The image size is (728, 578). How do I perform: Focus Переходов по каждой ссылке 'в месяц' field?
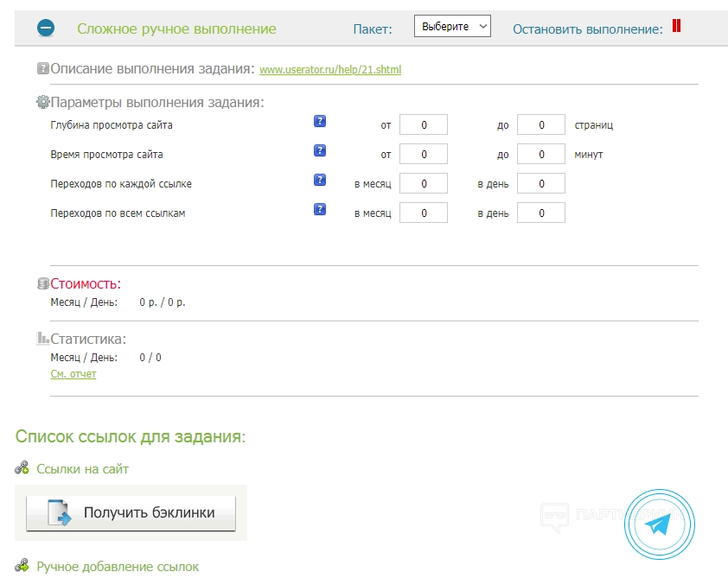click(424, 183)
